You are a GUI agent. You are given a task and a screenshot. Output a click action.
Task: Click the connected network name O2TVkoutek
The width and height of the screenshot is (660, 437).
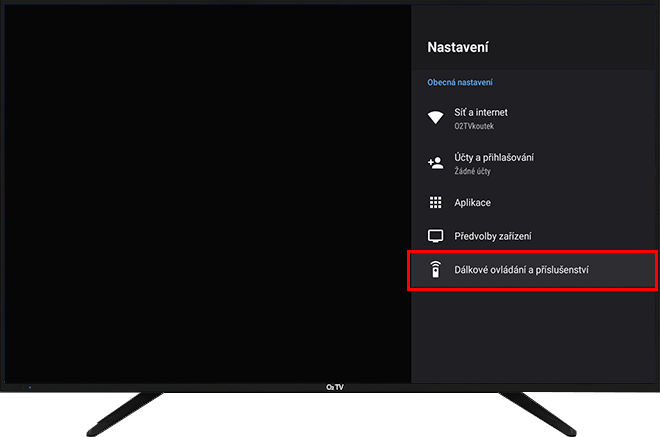coord(475,127)
